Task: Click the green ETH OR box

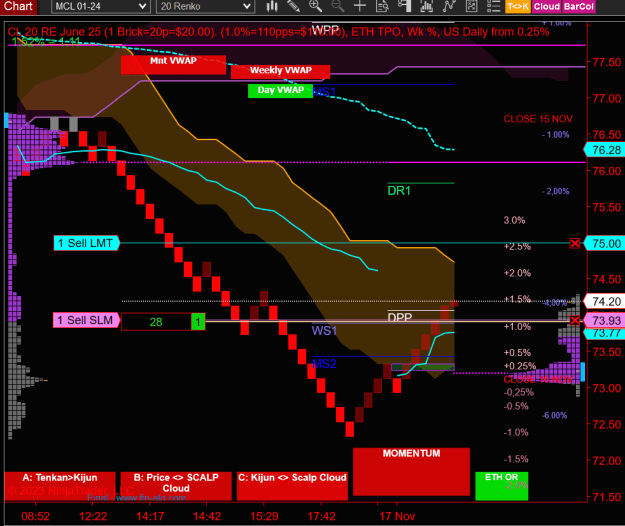Action: pos(501,486)
